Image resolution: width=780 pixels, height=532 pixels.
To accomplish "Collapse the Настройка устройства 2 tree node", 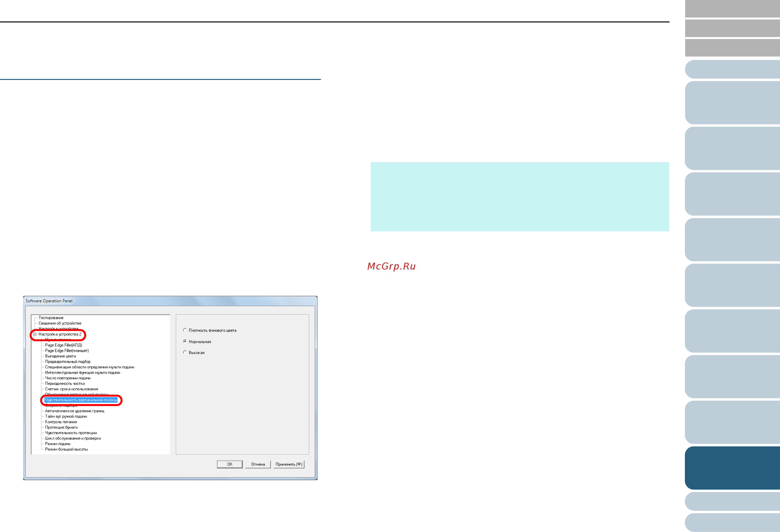I will point(35,334).
